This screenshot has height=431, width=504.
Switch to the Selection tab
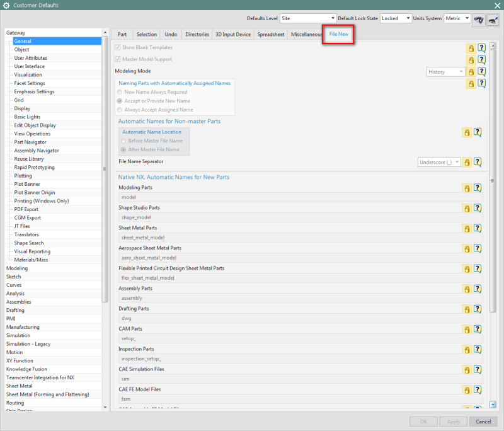(x=147, y=35)
